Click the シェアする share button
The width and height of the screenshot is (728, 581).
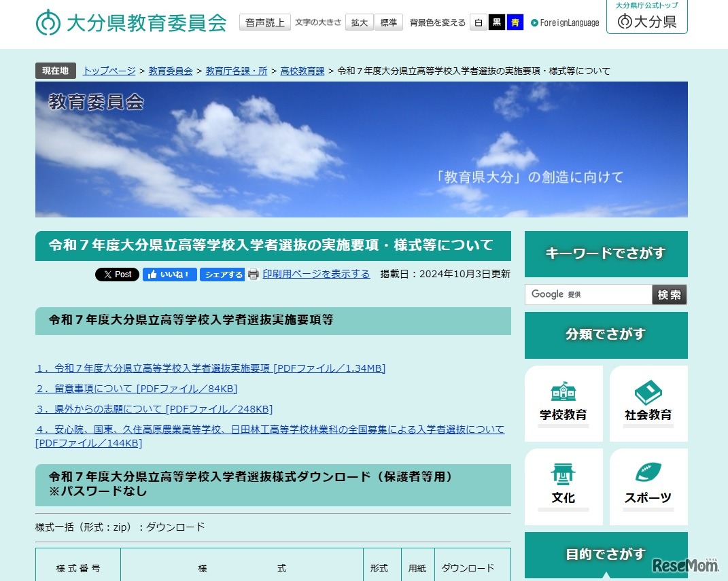(222, 275)
